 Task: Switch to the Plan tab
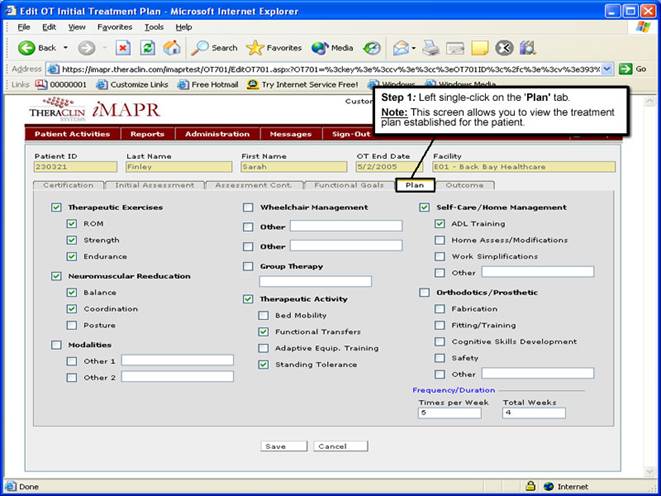(414, 185)
